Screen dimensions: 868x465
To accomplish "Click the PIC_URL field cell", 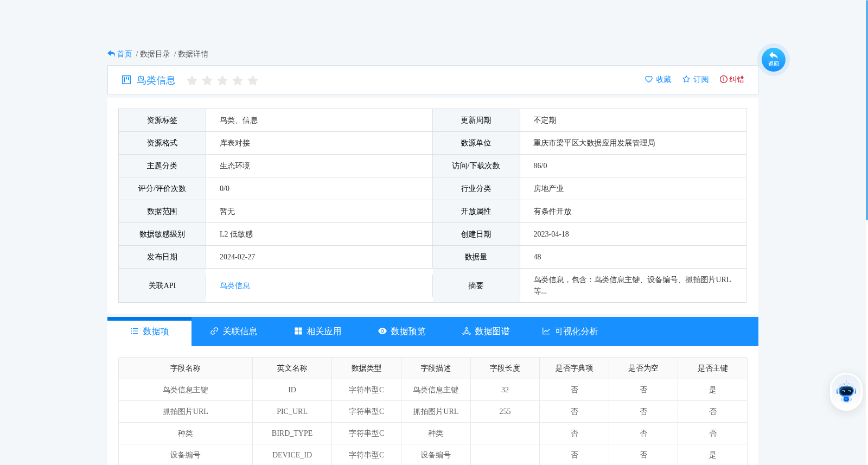I will point(292,411).
